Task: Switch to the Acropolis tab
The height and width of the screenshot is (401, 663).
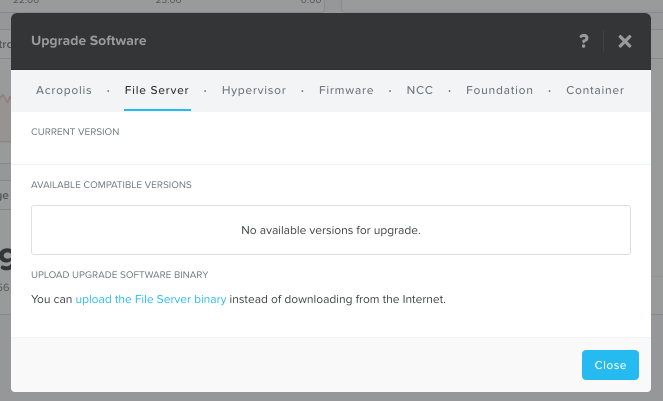Action: (64, 90)
